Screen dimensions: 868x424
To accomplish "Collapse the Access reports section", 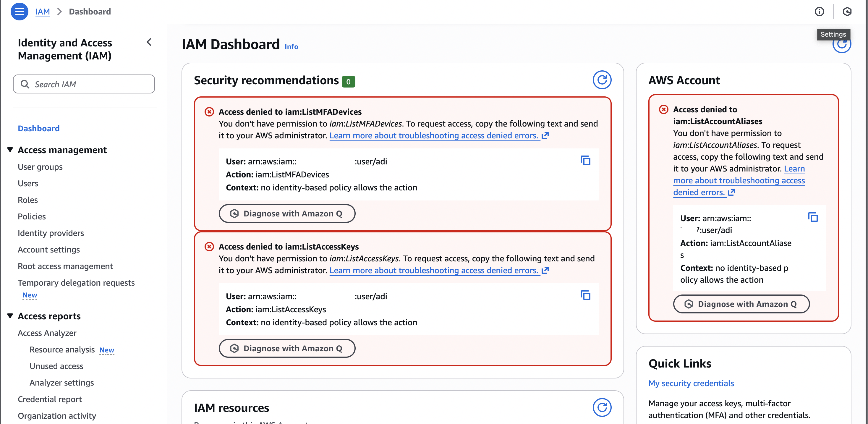I will [x=9, y=315].
